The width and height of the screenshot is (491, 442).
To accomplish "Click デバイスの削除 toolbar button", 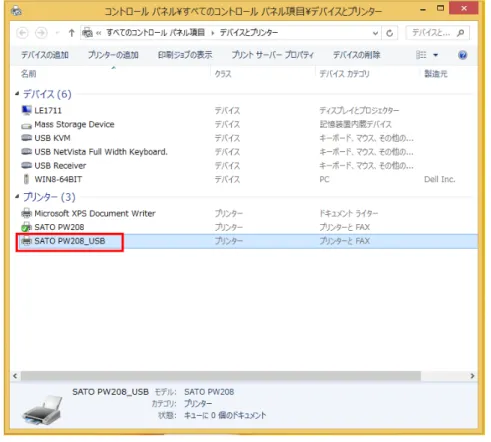I will point(357,55).
